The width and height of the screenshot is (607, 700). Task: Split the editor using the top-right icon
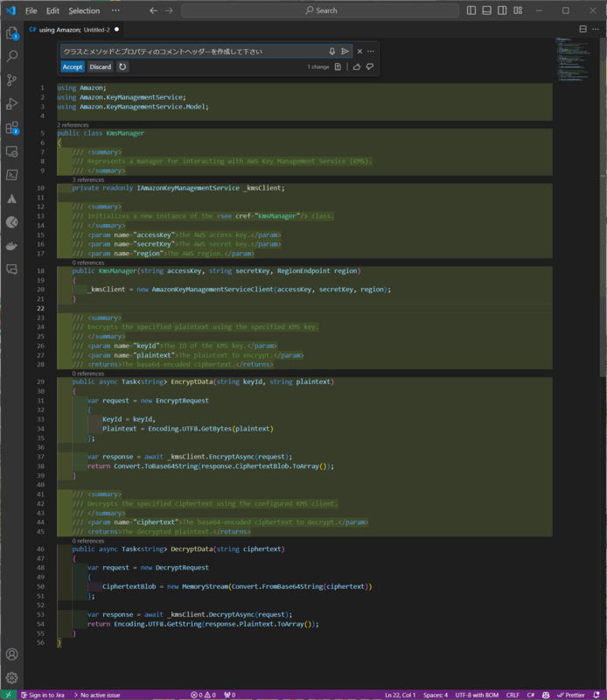click(x=583, y=29)
